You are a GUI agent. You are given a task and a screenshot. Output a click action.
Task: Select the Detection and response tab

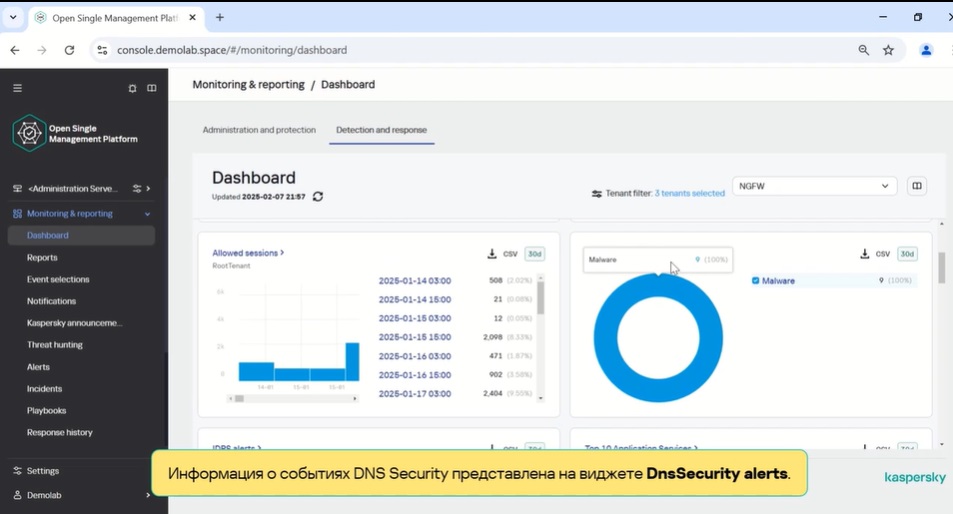[381, 130]
